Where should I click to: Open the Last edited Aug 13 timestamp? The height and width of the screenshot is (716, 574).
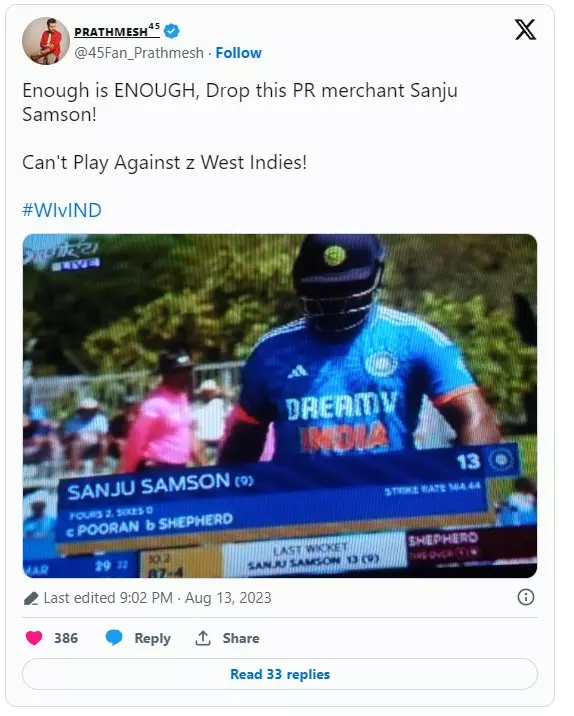tap(158, 598)
